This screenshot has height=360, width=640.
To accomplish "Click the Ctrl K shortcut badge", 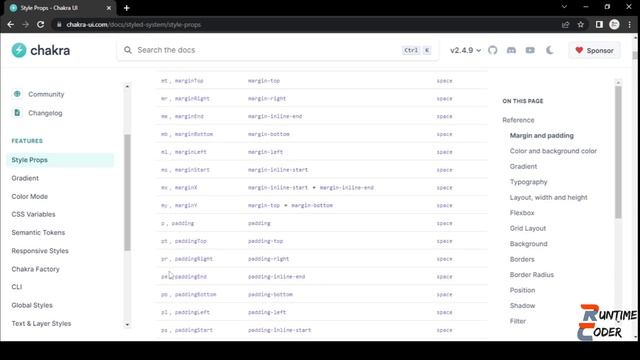I will tap(416, 50).
